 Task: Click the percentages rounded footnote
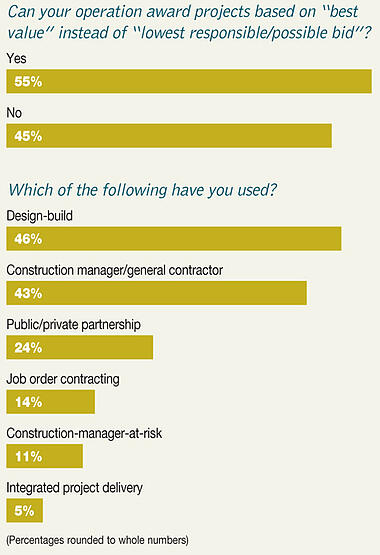(x=98, y=540)
